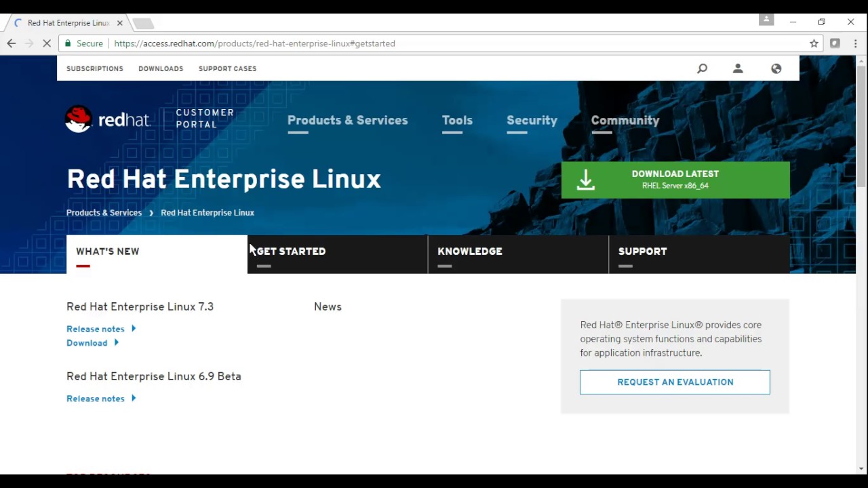Image resolution: width=868 pixels, height=488 pixels.
Task: Click the extension icon beside bookmark star
Action: 835,43
